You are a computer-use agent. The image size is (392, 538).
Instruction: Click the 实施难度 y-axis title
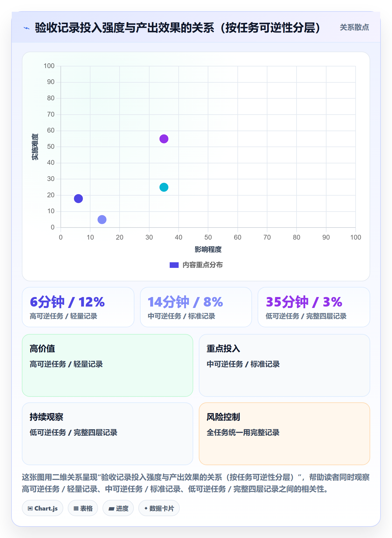[35, 147]
